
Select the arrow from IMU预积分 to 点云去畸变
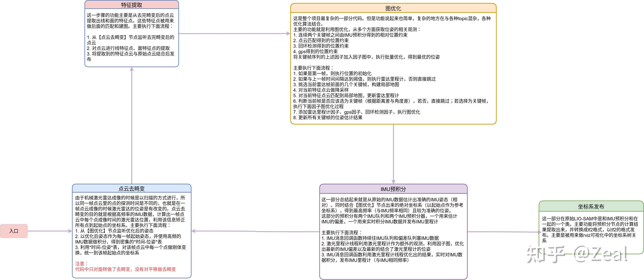coord(255,231)
